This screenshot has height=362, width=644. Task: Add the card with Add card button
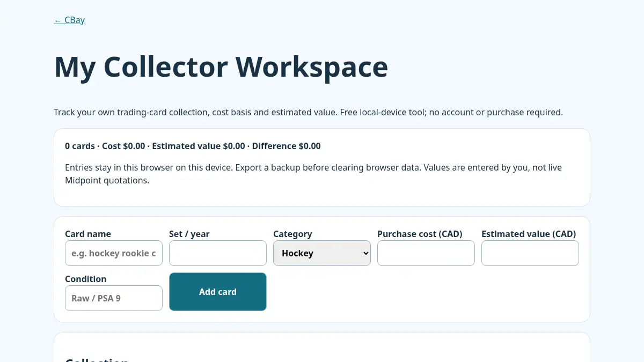pyautogui.click(x=218, y=292)
